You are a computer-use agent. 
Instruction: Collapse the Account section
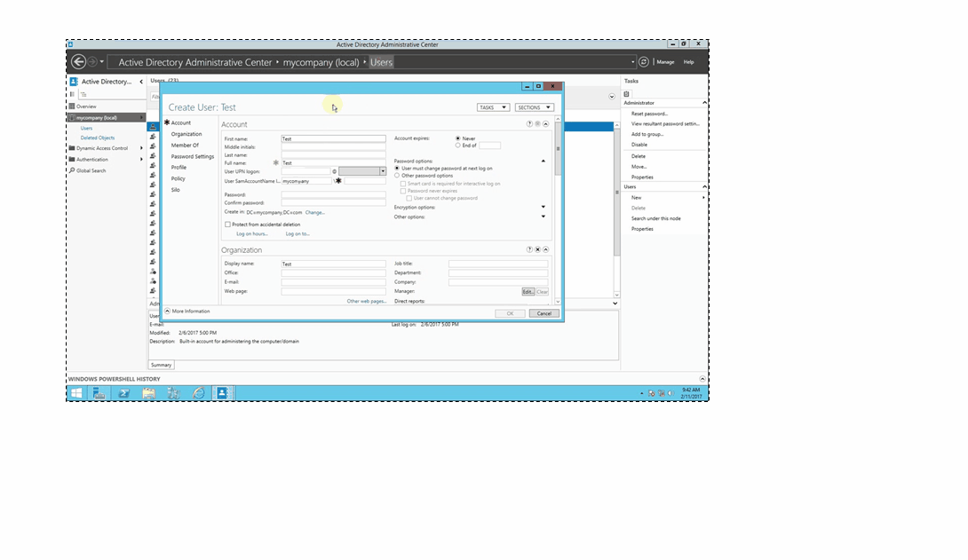(x=546, y=124)
